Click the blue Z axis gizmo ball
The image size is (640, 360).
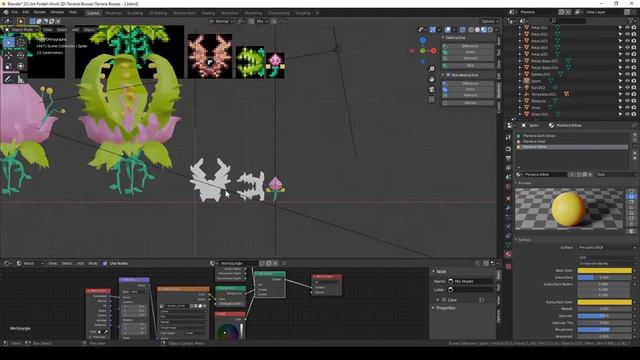tap(423, 40)
